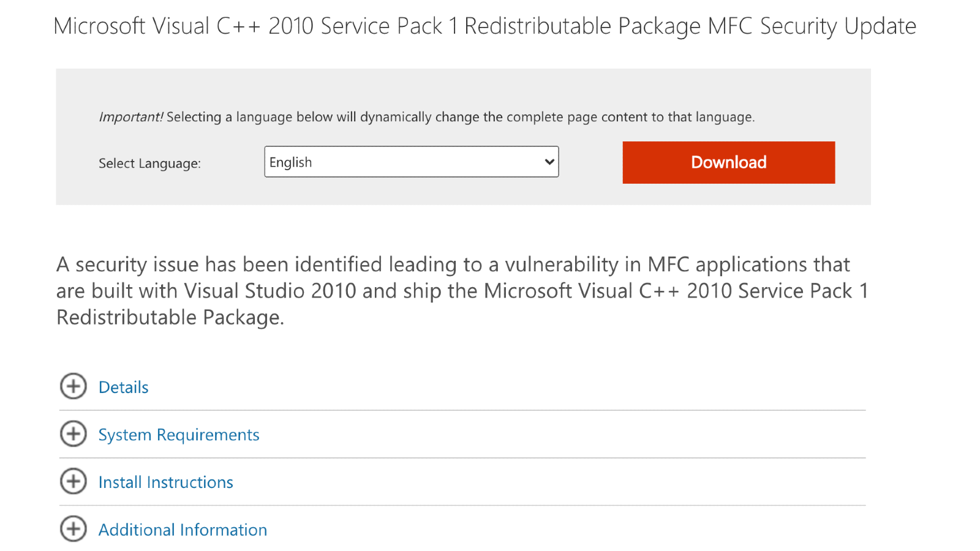Expand the System Requirements section link
Image resolution: width=980 pixels, height=551 pixels.
coord(179,435)
